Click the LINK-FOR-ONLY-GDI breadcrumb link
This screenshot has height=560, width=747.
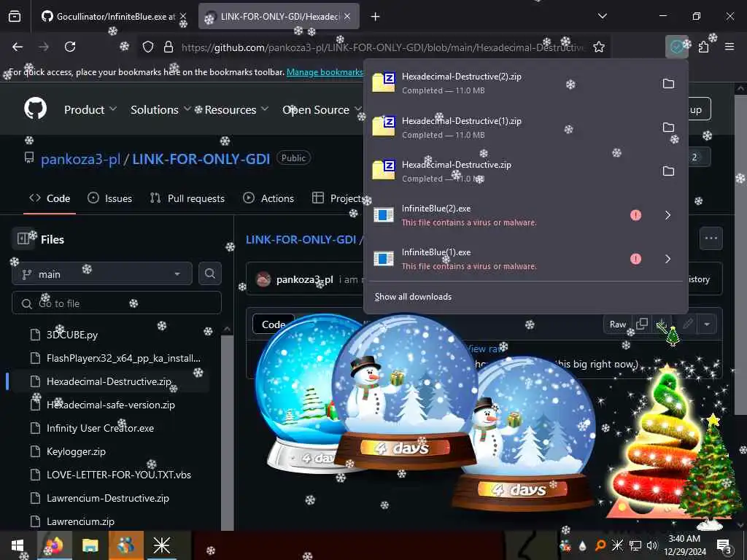click(x=301, y=239)
